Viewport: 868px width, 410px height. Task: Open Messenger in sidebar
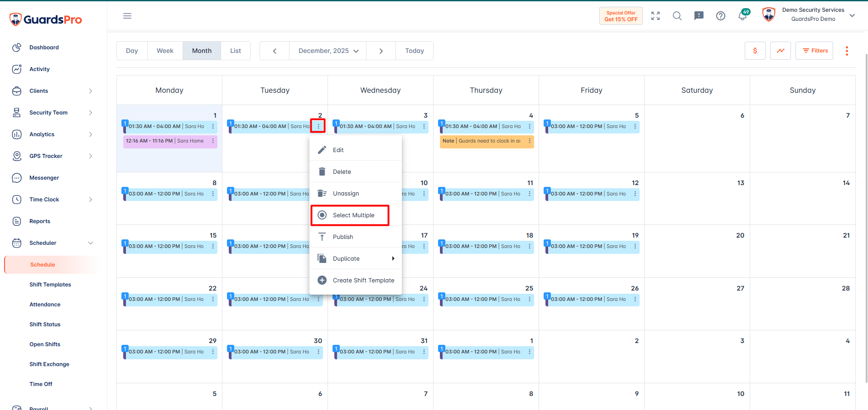tap(44, 178)
